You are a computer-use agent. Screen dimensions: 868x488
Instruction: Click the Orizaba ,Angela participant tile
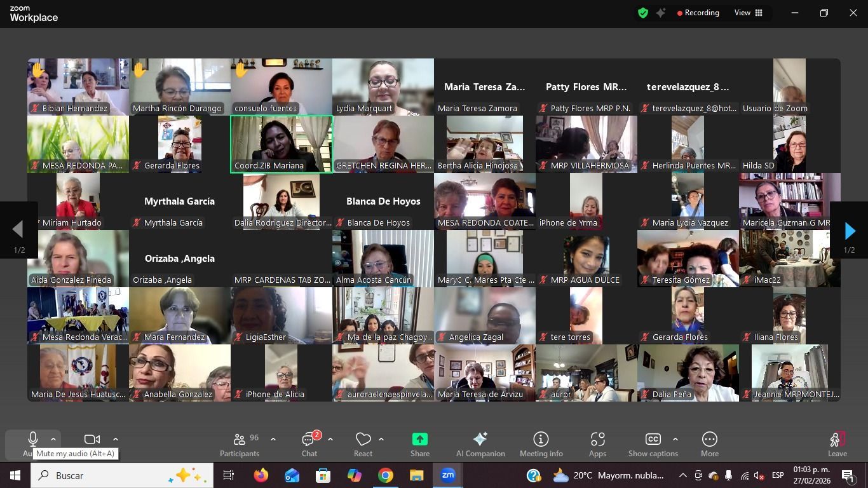pyautogui.click(x=180, y=259)
